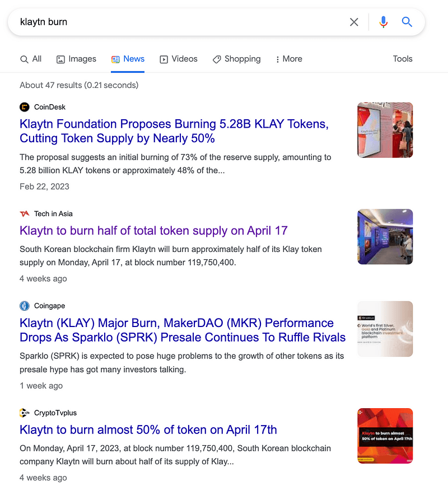Image resolution: width=448 pixels, height=495 pixels.
Task: Open Klaytn to burn almost 50% article
Action: [x=148, y=430]
